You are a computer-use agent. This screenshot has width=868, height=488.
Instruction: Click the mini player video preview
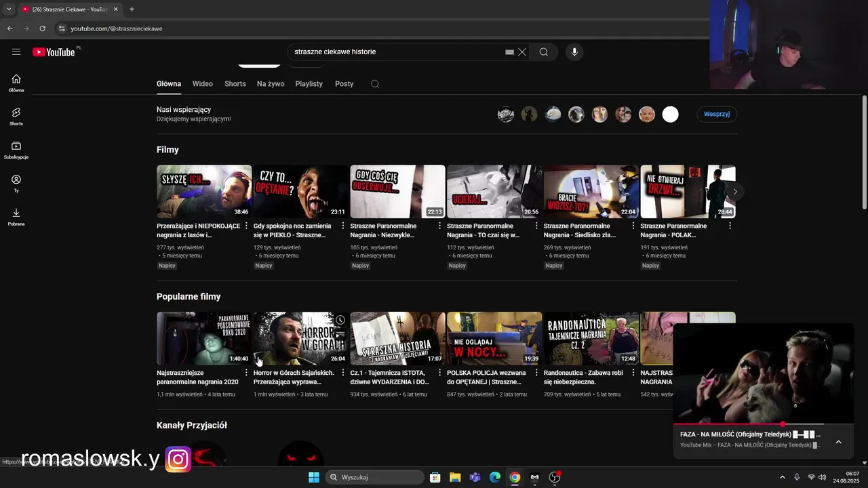tap(764, 373)
